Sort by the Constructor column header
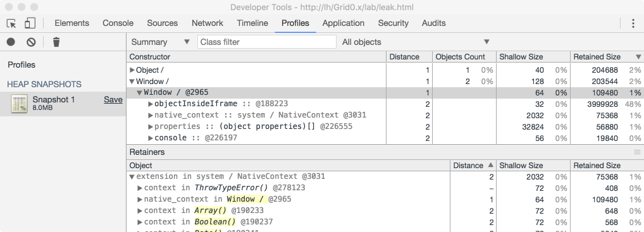The width and height of the screenshot is (644, 232). 256,57
